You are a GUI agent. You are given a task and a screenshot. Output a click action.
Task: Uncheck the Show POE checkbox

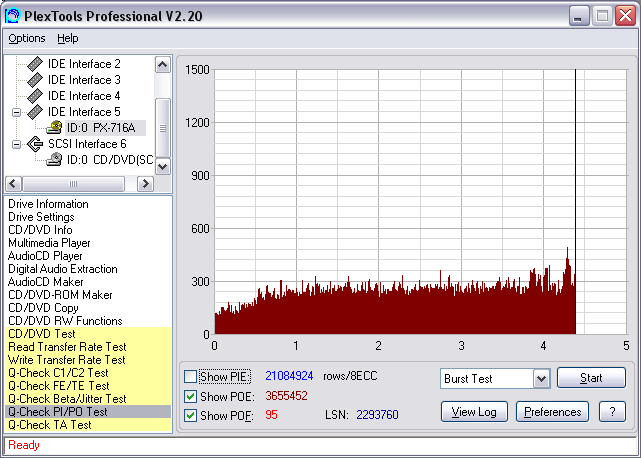point(190,396)
